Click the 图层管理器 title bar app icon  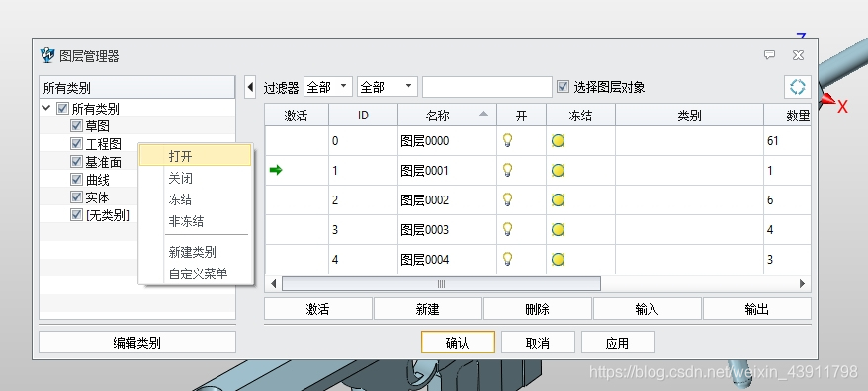point(47,55)
